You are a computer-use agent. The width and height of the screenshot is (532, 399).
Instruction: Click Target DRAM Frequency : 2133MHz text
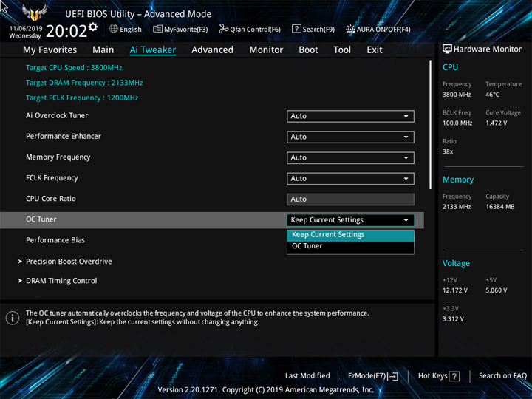pos(84,83)
